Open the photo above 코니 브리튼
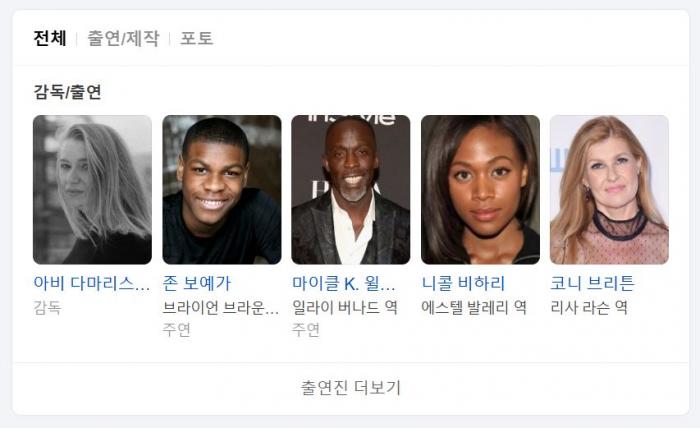The width and height of the screenshot is (700, 428). point(609,190)
